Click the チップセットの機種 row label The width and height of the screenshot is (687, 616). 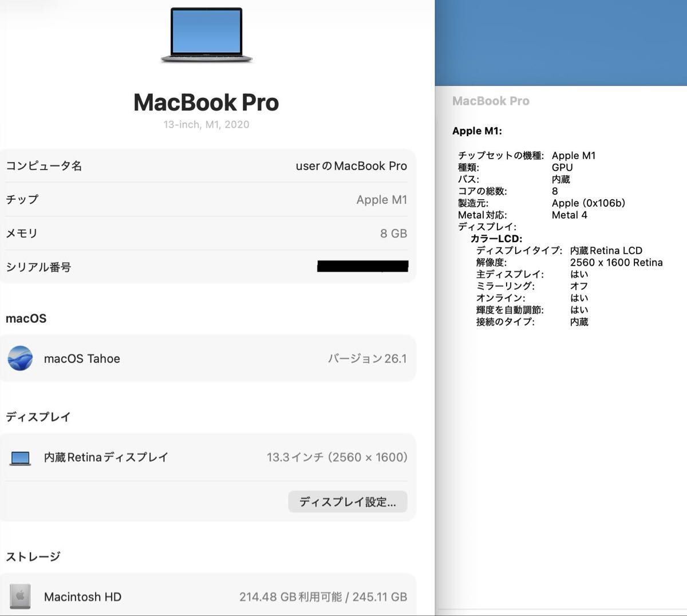point(501,155)
